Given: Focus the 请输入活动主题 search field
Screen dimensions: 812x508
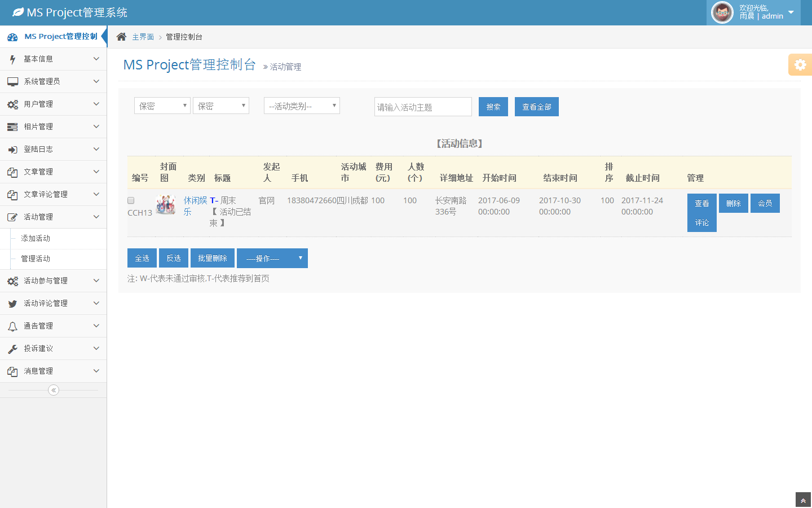Looking at the screenshot, I should (423, 107).
